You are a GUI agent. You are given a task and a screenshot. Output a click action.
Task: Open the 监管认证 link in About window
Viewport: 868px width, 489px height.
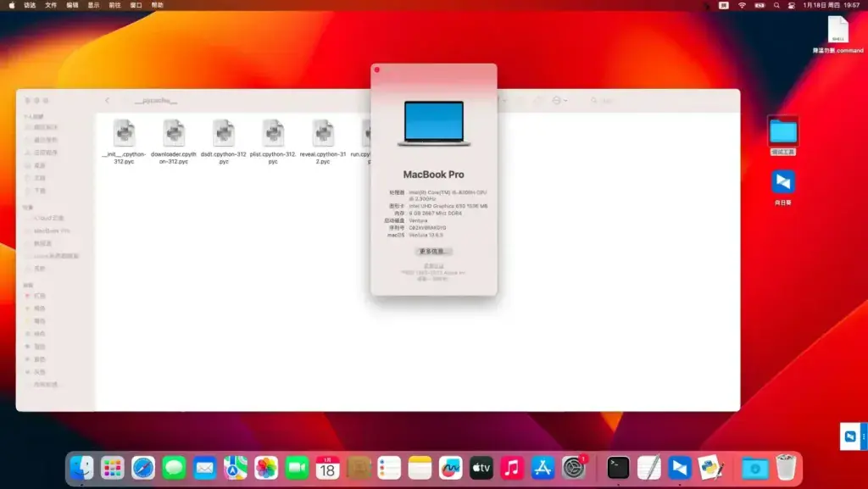pyautogui.click(x=433, y=266)
